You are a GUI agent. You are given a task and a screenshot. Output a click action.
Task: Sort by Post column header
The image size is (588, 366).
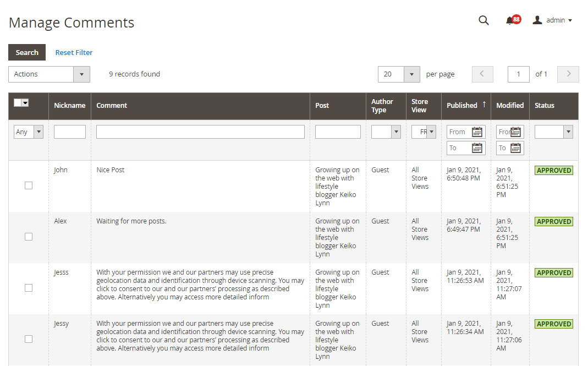[322, 106]
